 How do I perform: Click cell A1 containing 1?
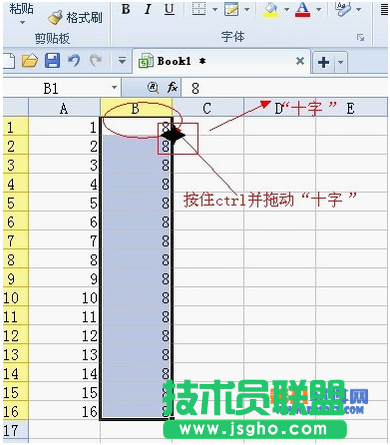point(64,127)
